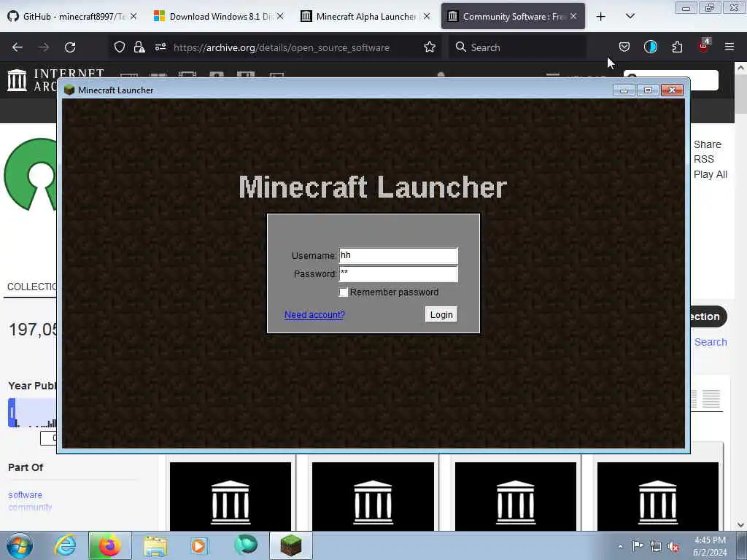The width and height of the screenshot is (747, 560).
Task: Focus the archive.org URL address bar
Action: point(281,47)
